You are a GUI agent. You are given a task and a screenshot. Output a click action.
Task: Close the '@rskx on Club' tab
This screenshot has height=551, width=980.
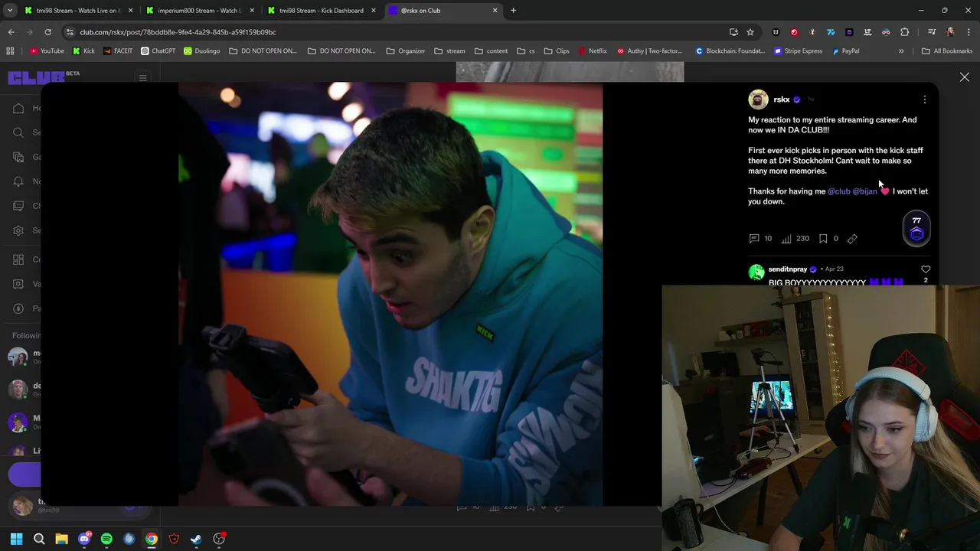click(x=495, y=11)
